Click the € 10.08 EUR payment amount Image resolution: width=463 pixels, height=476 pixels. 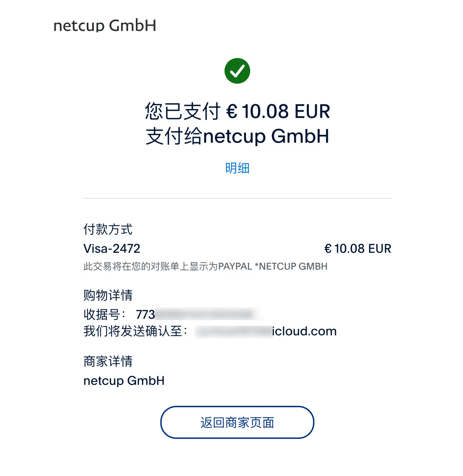[358, 248]
